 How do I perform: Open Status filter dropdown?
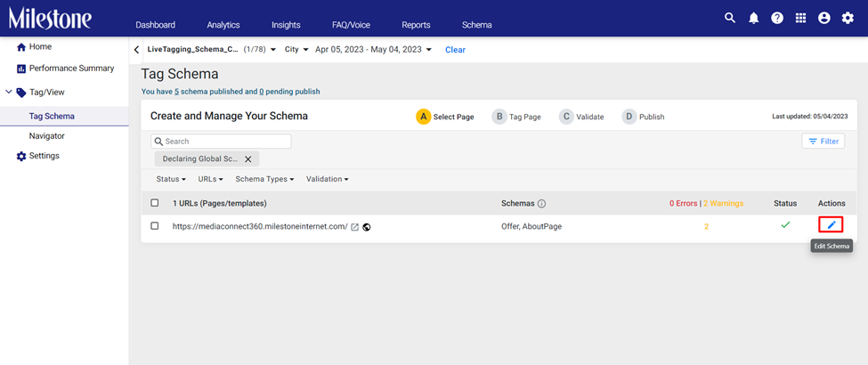(171, 180)
